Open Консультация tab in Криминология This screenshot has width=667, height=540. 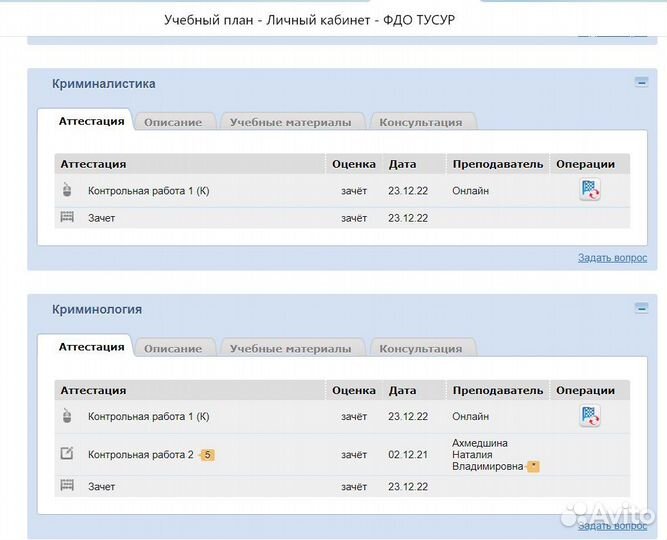pyautogui.click(x=420, y=349)
